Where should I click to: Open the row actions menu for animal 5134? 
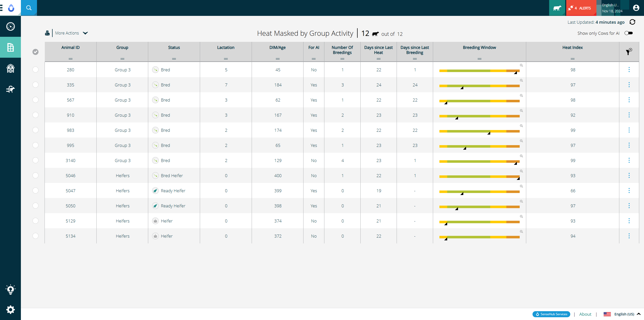629,236
